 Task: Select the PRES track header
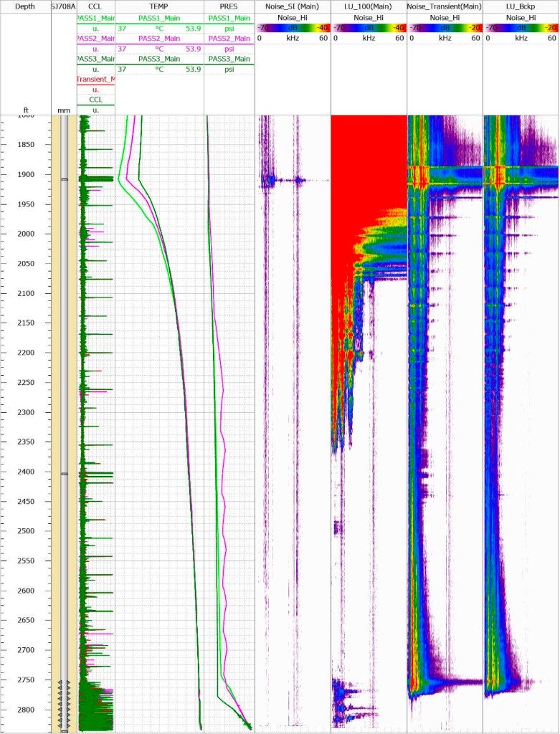(229, 6)
